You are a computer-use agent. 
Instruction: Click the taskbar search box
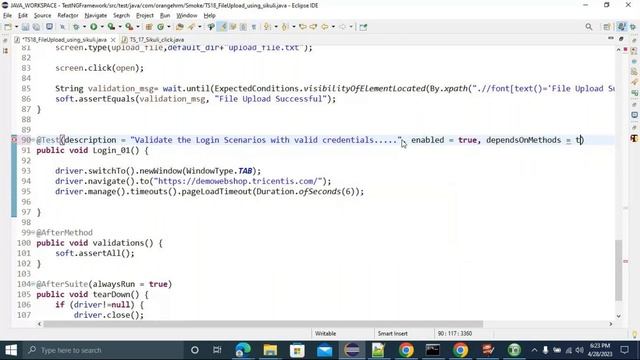102,350
